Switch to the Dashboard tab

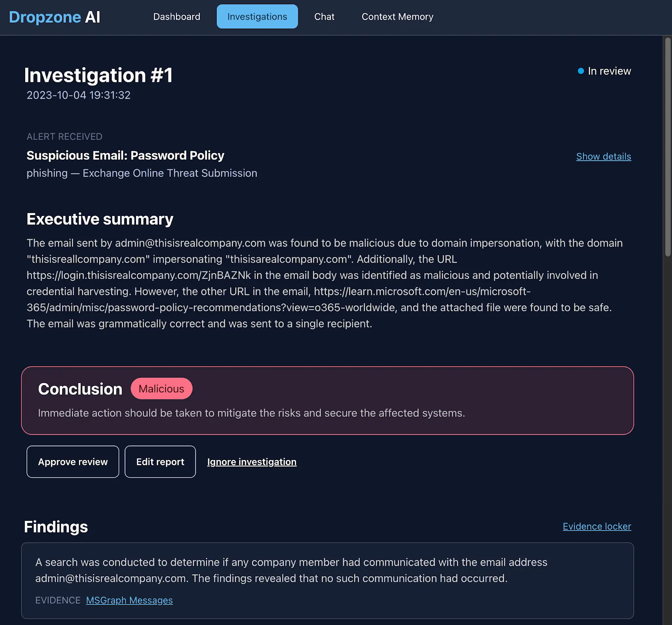coord(176,17)
